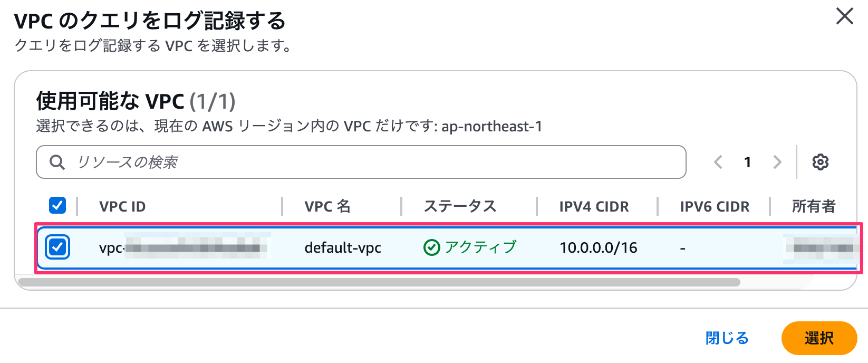Click the horizontal table scrollbar
This screenshot has height=363, width=868.
379,282
